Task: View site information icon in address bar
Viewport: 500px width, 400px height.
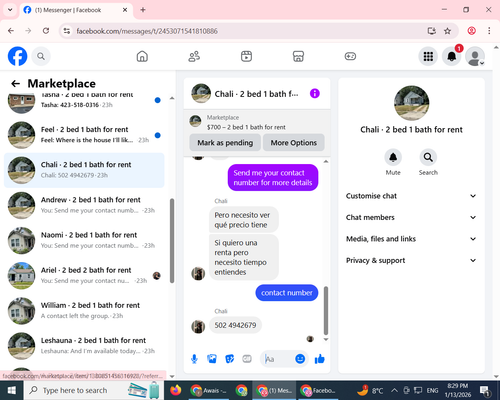Action: coord(67,31)
